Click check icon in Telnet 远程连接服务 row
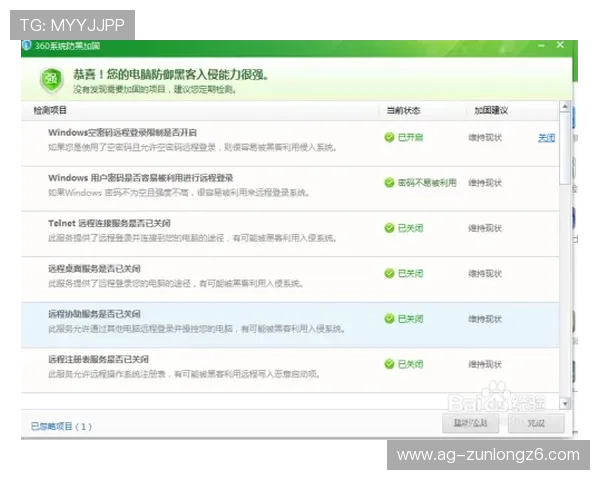The height and width of the screenshot is (480, 600). pyautogui.click(x=389, y=228)
